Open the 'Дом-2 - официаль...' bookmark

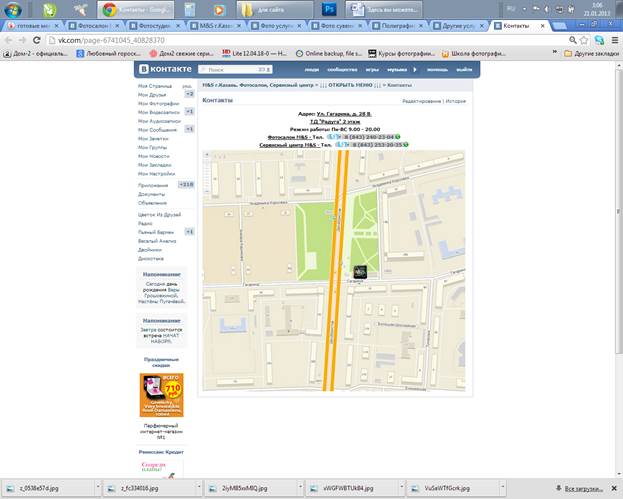(35, 53)
